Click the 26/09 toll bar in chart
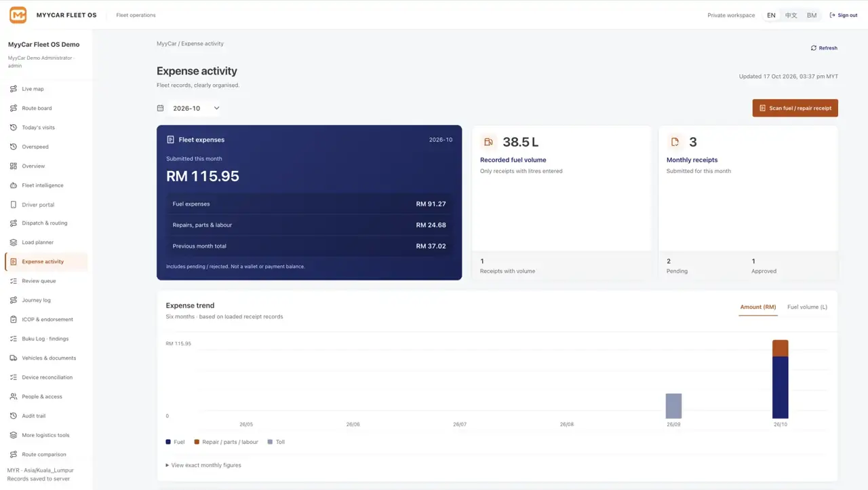This screenshot has height=490, width=868. pos(673,406)
